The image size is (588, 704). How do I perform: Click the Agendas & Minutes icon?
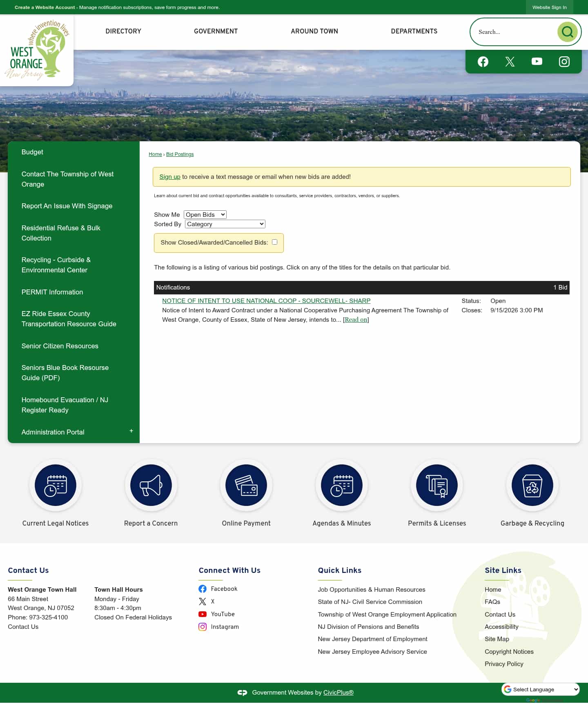click(342, 485)
